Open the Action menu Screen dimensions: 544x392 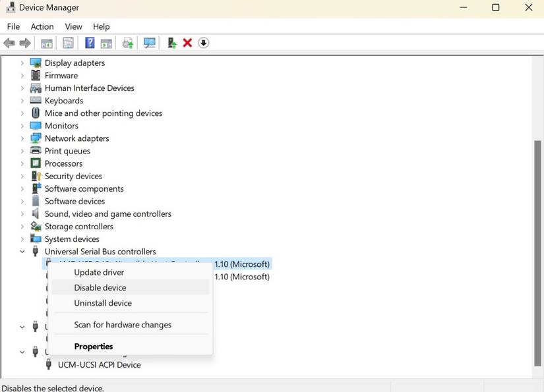click(x=42, y=26)
